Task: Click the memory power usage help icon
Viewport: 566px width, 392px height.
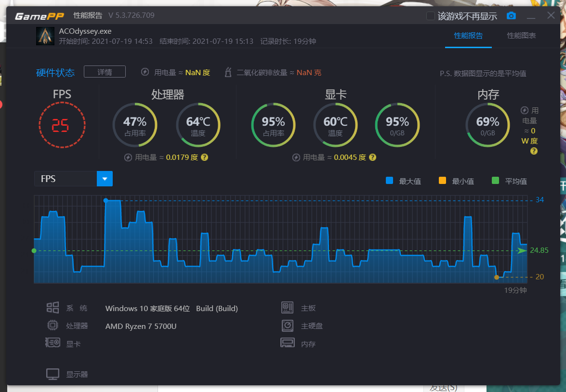Action: click(x=534, y=151)
